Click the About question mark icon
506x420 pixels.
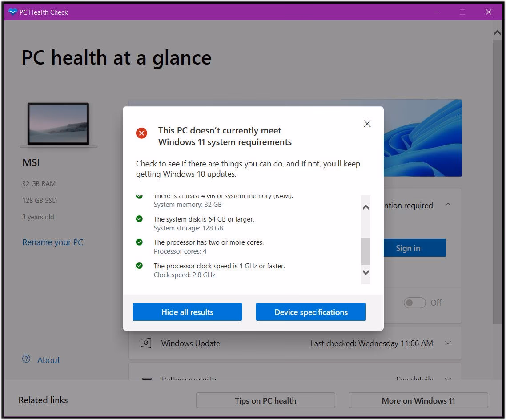26,359
